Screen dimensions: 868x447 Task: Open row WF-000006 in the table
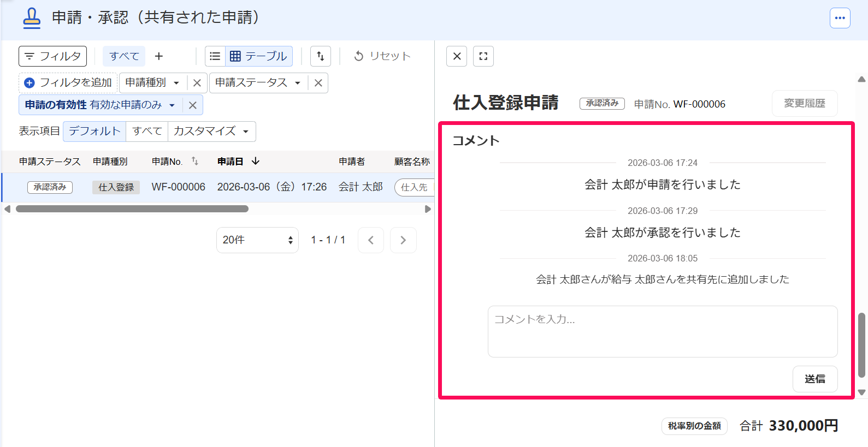click(x=179, y=187)
